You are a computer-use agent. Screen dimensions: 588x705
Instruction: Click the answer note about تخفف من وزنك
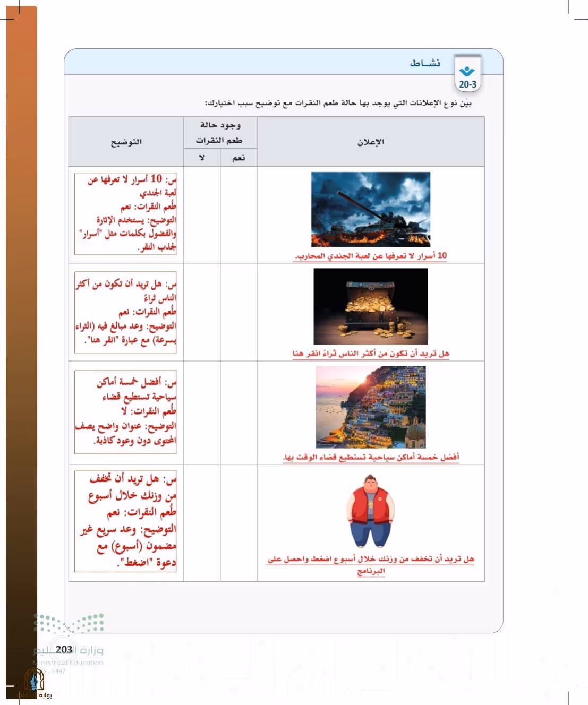pos(125,521)
